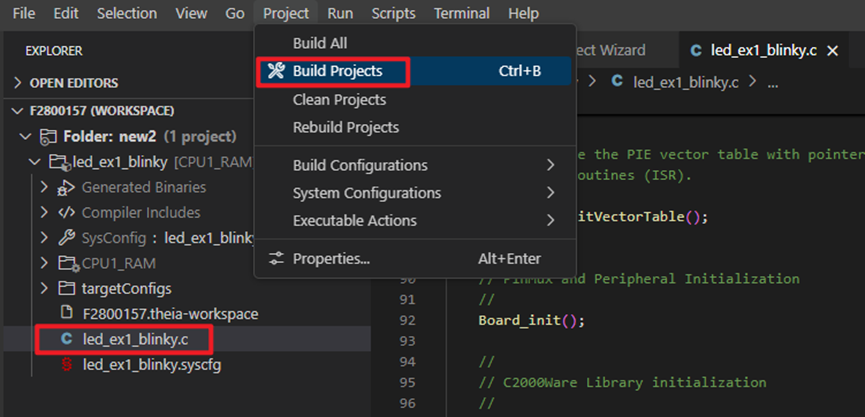Click the Compiler Includes code icon
The height and width of the screenshot is (417, 865).
pos(66,213)
